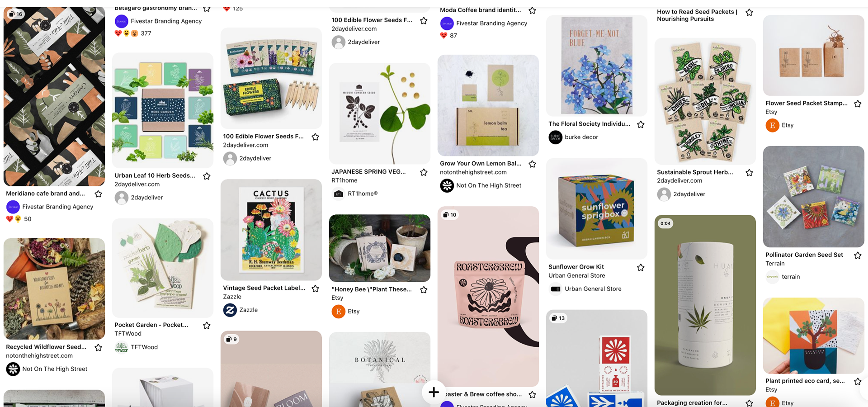
Task: Star the Meridiano cafe brand pin
Action: pyautogui.click(x=98, y=194)
